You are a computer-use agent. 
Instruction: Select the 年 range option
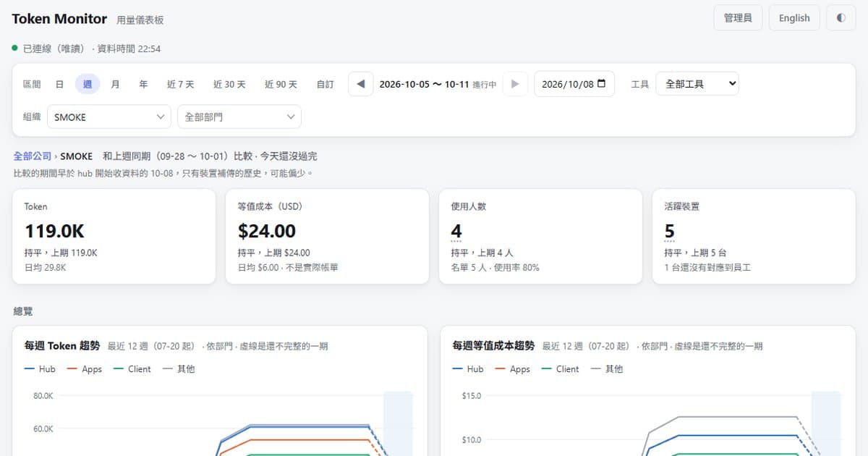tap(143, 84)
